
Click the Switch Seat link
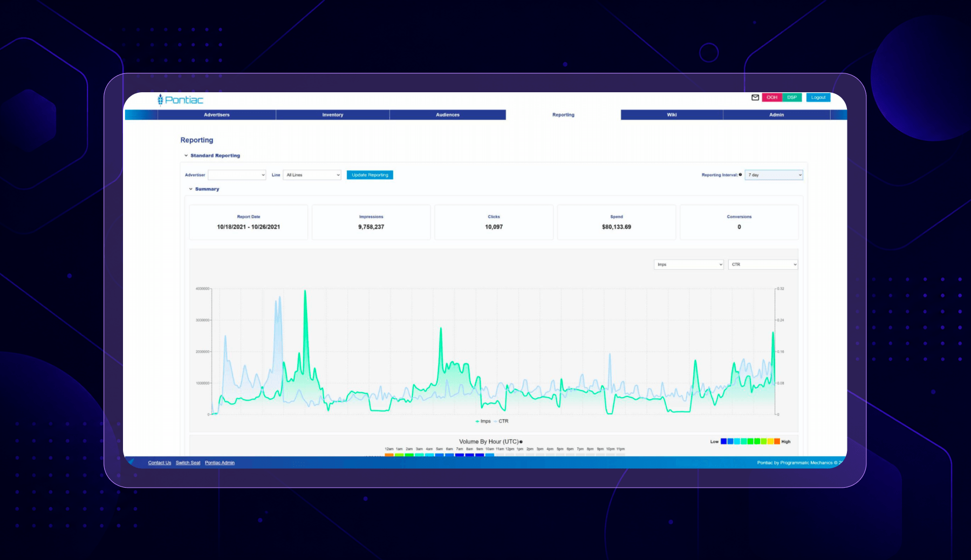pos(188,463)
